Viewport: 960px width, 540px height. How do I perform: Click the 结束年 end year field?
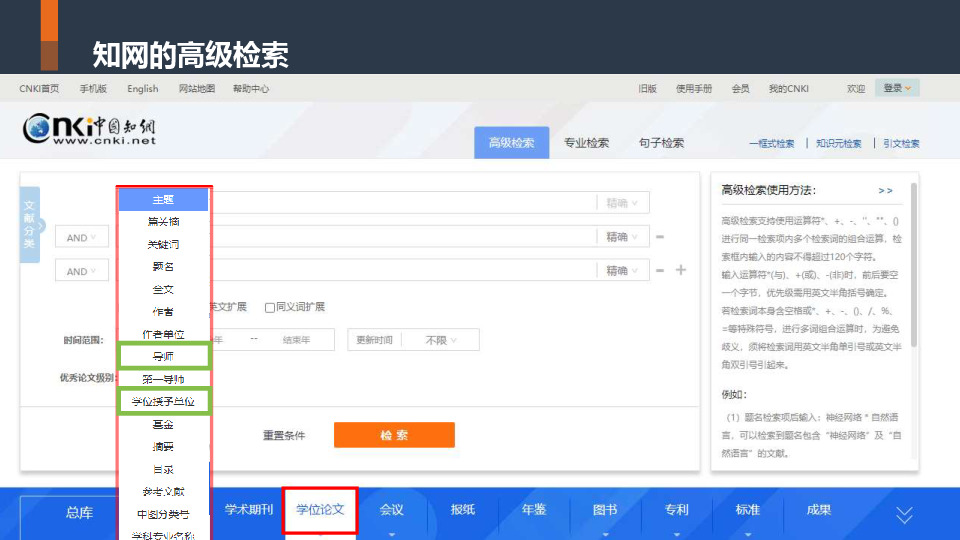pos(296,340)
